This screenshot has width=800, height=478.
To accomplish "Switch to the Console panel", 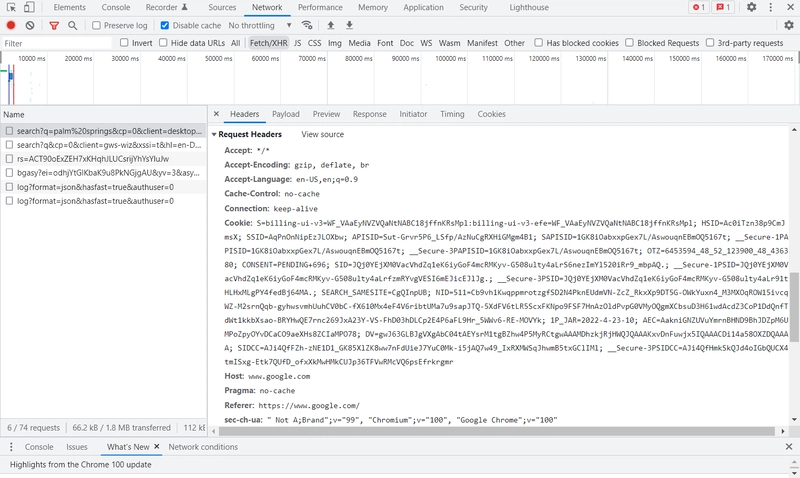I will (116, 7).
